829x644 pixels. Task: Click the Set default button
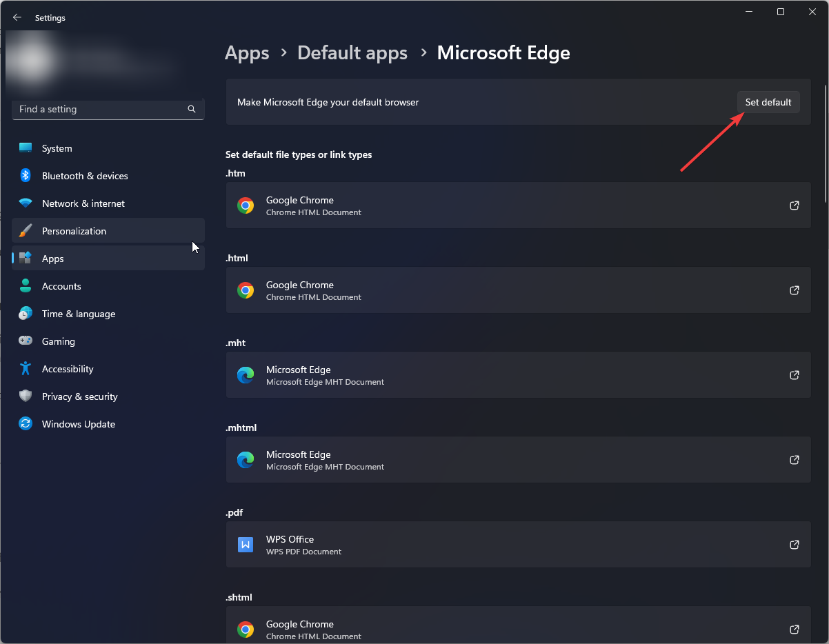768,102
